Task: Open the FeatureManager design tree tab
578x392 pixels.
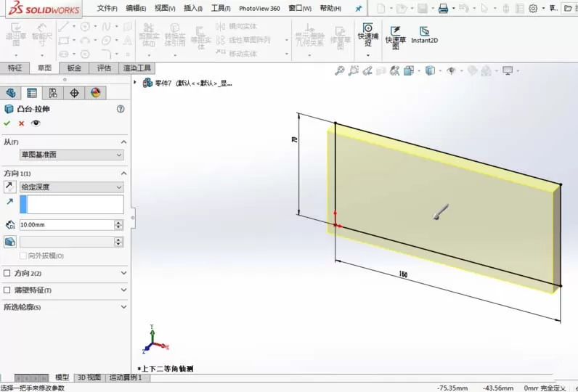Action: coord(11,93)
